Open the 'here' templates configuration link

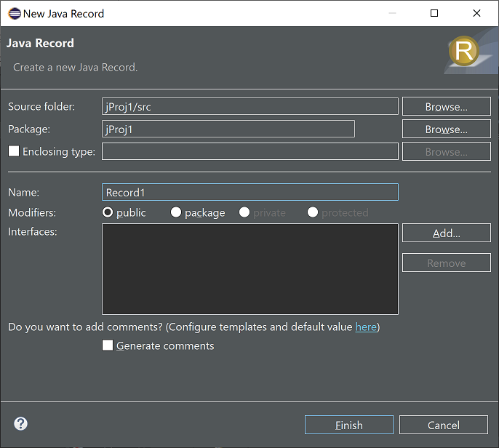pos(366,327)
